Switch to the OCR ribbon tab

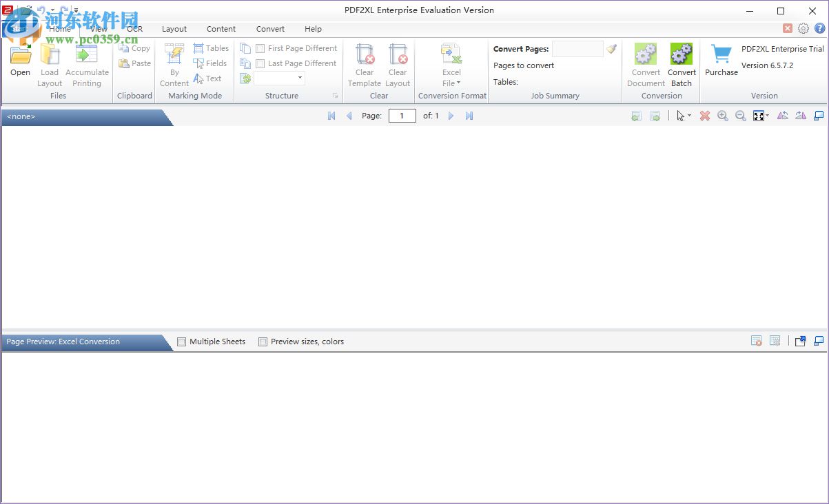(134, 29)
